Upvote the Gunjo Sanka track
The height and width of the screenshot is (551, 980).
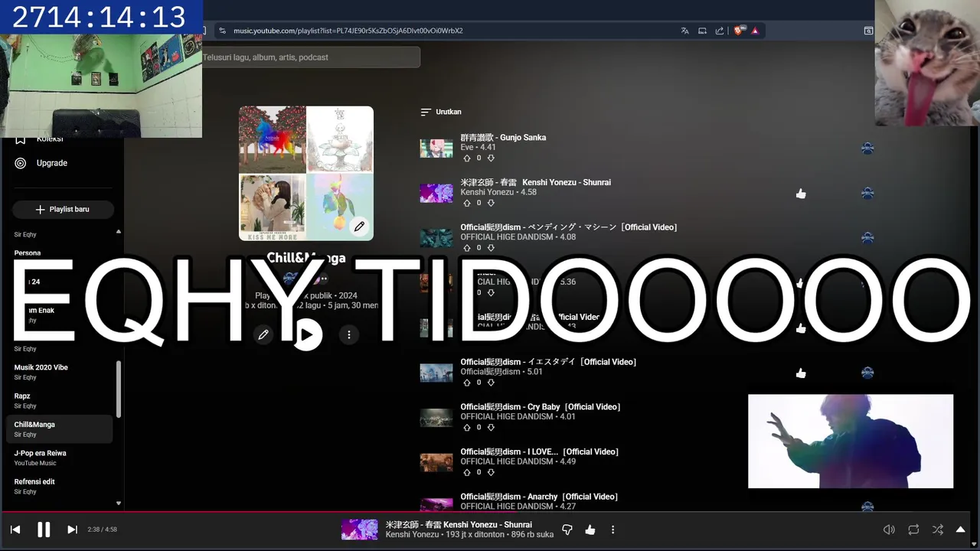(x=467, y=158)
